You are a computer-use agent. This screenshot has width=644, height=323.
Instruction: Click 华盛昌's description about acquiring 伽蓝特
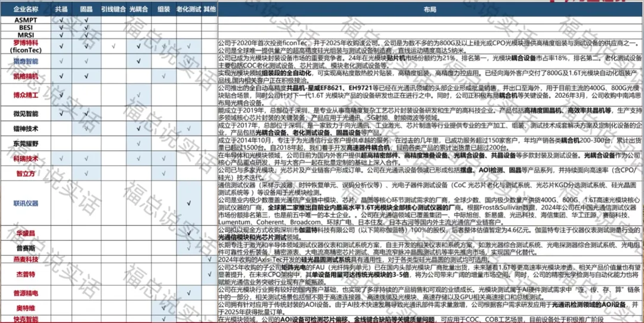click(x=431, y=233)
